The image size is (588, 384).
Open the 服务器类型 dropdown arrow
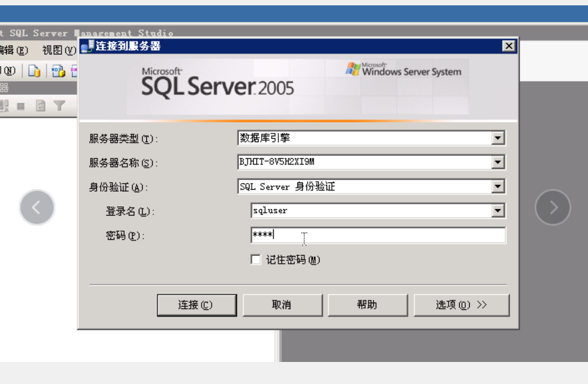click(x=498, y=138)
